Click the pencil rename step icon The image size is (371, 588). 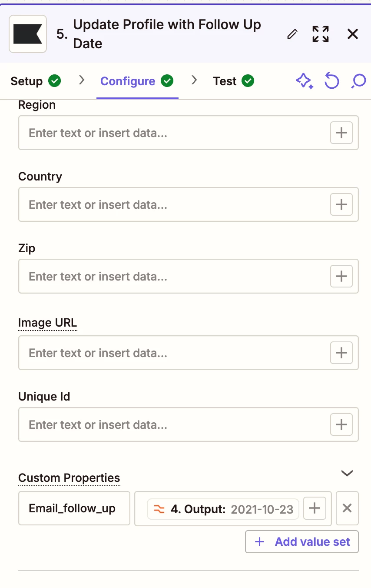[293, 34]
